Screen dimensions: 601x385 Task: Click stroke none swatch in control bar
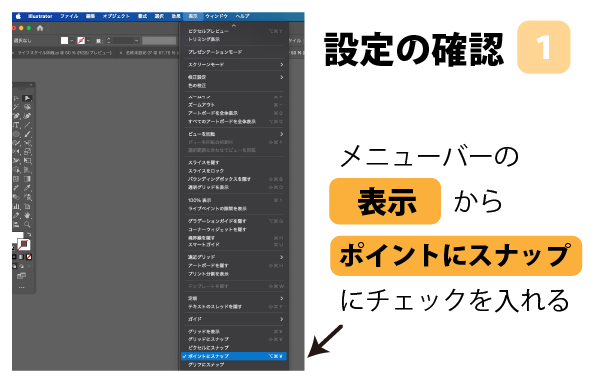[x=81, y=41]
